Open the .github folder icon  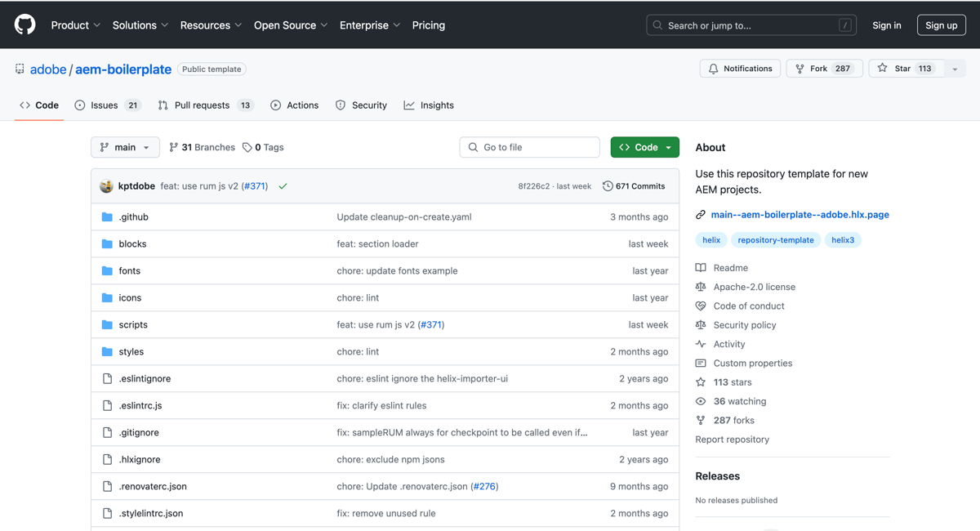point(107,216)
